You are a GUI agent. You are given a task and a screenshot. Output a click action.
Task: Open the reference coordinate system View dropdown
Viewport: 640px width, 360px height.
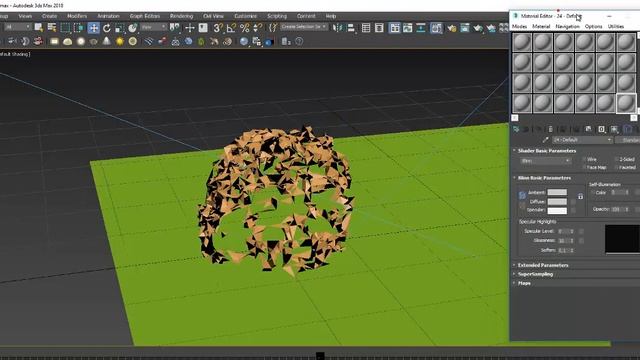pos(153,27)
